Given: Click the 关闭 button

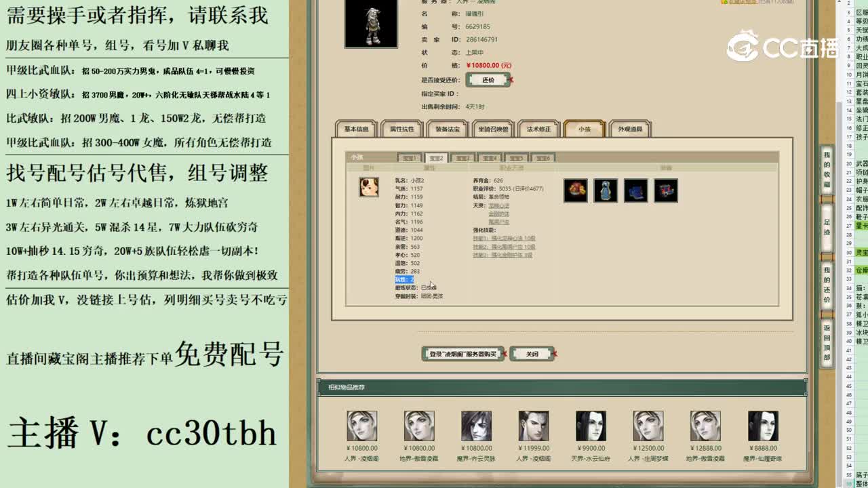Looking at the screenshot, I should tap(532, 353).
